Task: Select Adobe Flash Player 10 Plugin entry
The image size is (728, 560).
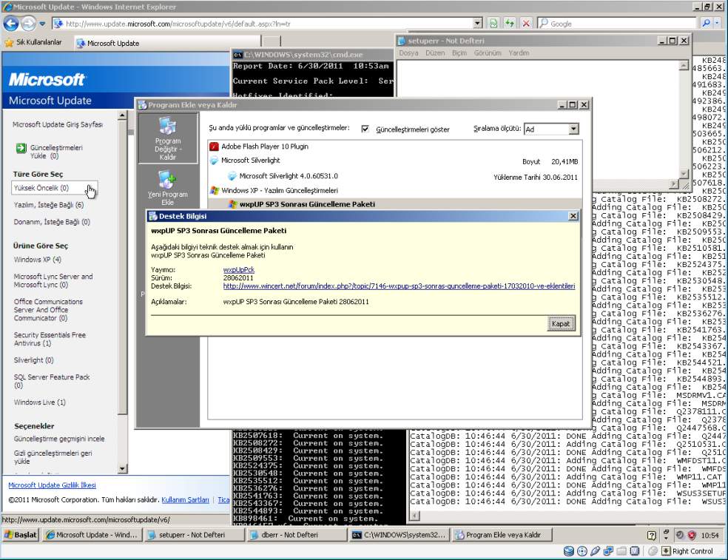Action: (x=264, y=146)
